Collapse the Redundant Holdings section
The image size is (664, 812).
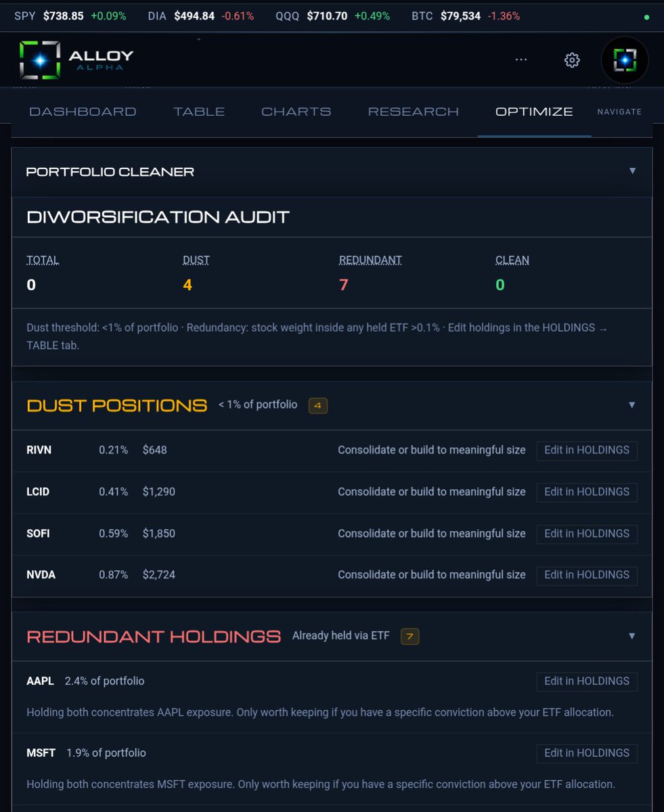(632, 636)
